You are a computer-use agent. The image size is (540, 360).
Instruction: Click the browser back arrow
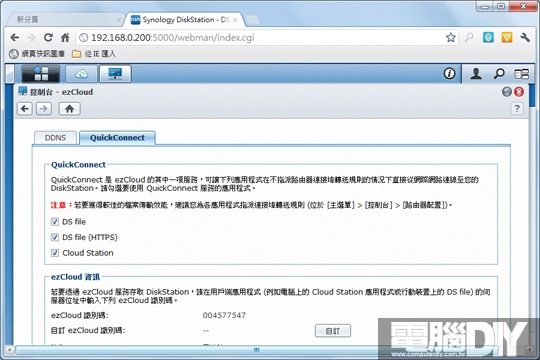point(15,37)
